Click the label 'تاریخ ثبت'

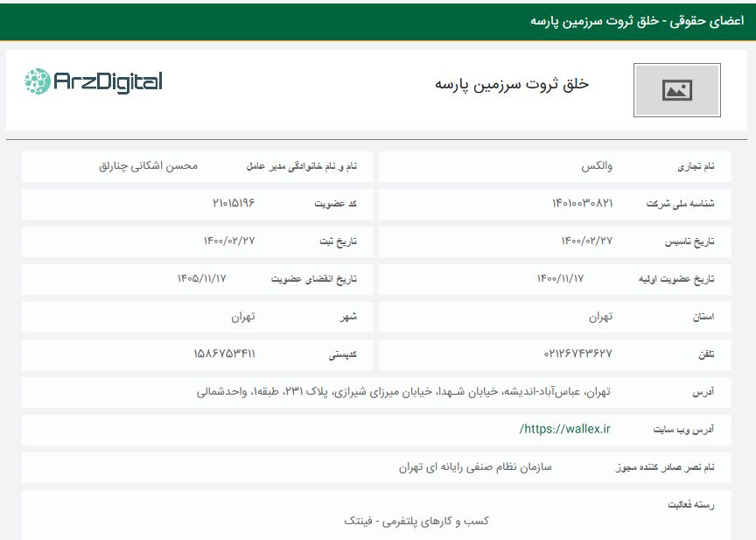[x=338, y=242]
